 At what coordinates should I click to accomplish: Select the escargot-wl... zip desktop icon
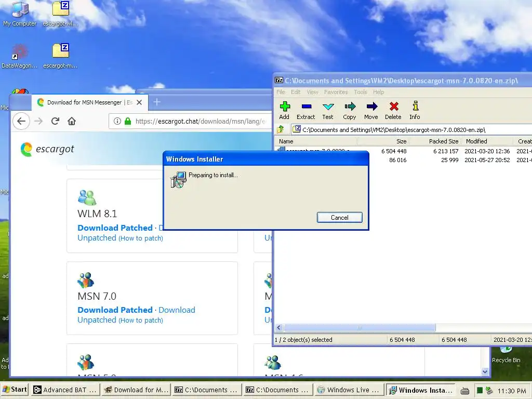60,14
